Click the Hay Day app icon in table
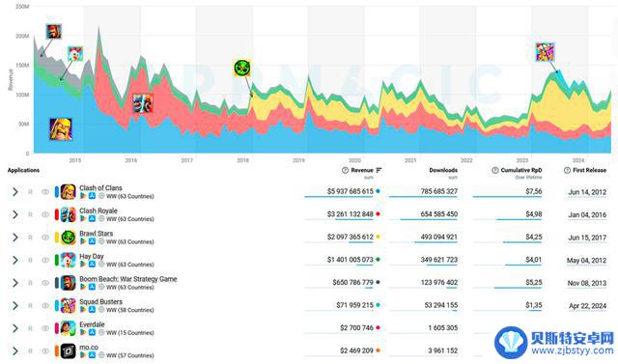Screen dimensions: 618x364 tap(68, 261)
